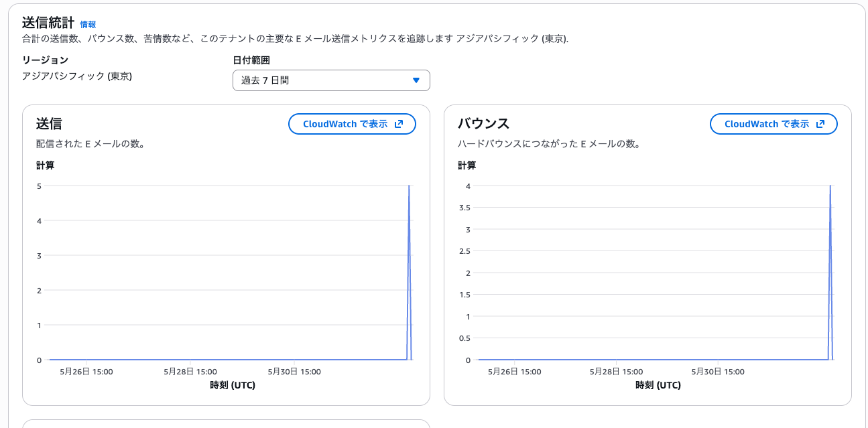Click the バウンス card title
This screenshot has width=868, height=428.
click(483, 123)
